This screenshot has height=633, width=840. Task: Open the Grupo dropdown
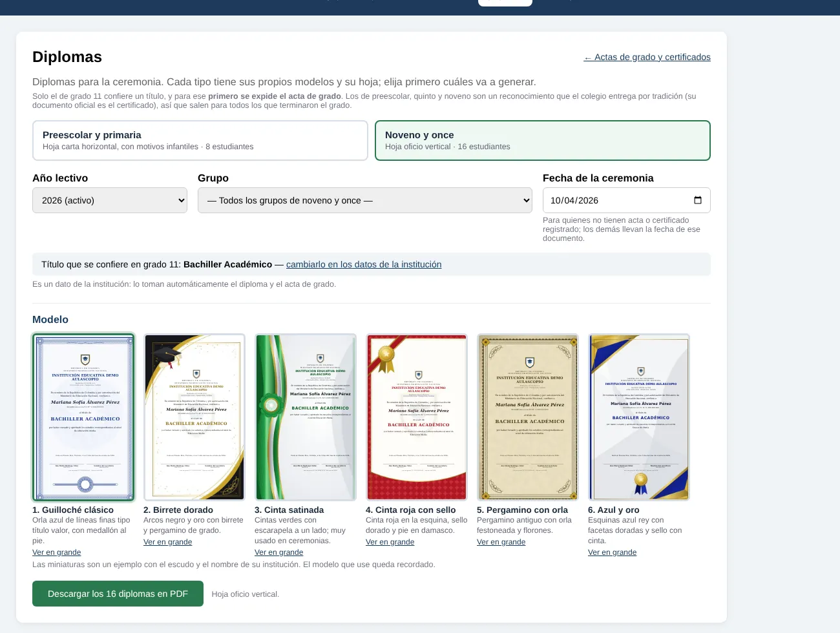[x=365, y=200]
